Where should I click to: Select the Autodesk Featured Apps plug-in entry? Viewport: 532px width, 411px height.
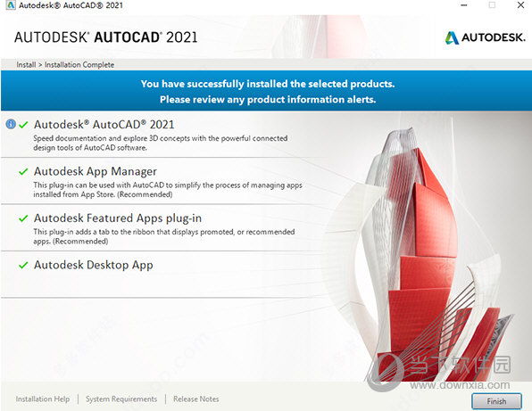[x=118, y=218]
